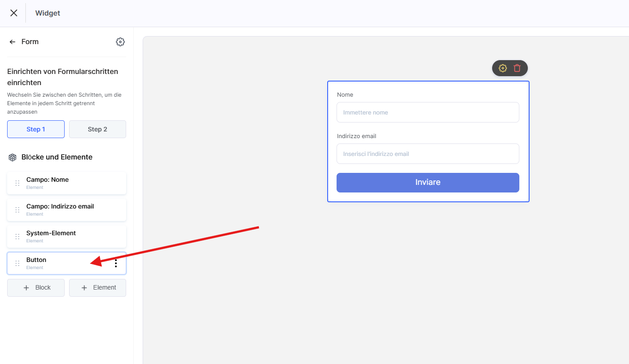Click the Inviare submit button
Screen dimensions: 629x364
[x=428, y=183]
